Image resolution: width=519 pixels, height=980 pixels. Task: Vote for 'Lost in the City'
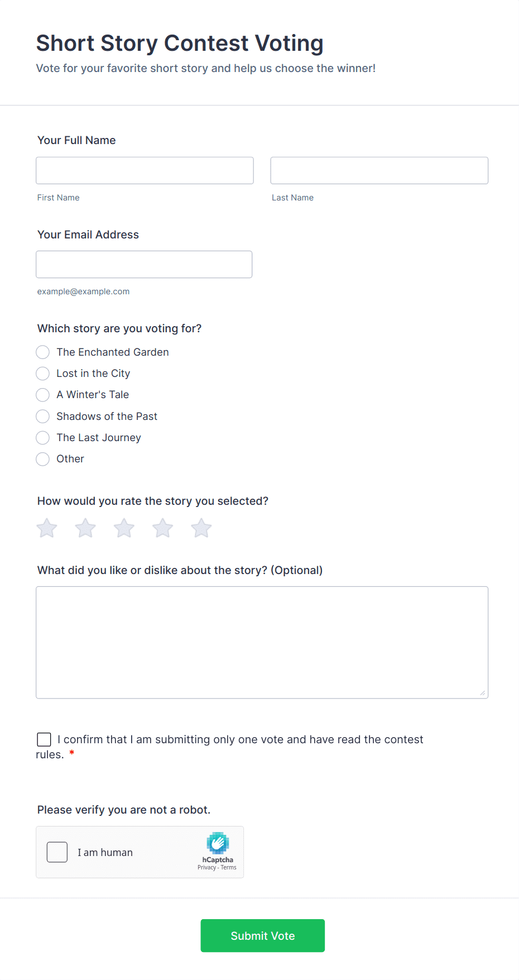[42, 373]
